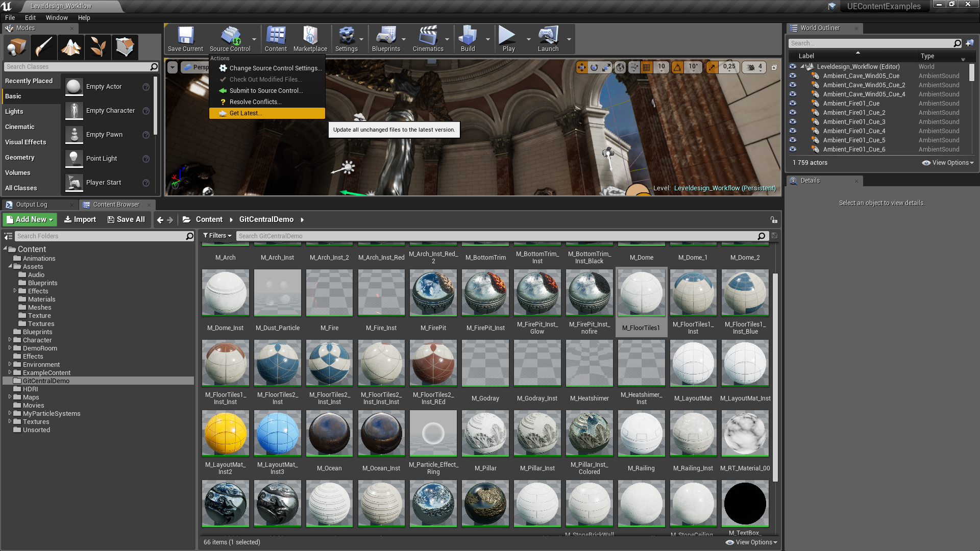This screenshot has width=980, height=551.
Task: Toggle visibility of Ambient_Cave_Wind05_Cue_2
Action: [793, 85]
